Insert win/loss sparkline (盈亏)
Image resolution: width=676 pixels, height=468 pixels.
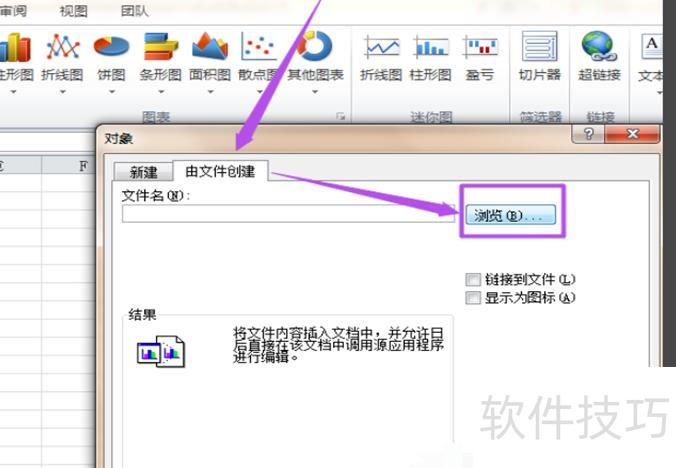(x=480, y=47)
